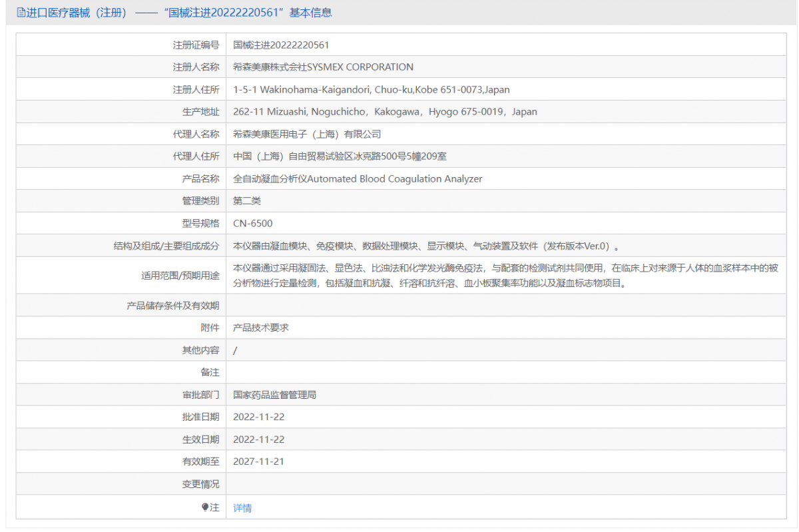Screen dimensions: 799x532
Task: Click the 批准日期 value 2022-11-22
Action: pyautogui.click(x=259, y=417)
